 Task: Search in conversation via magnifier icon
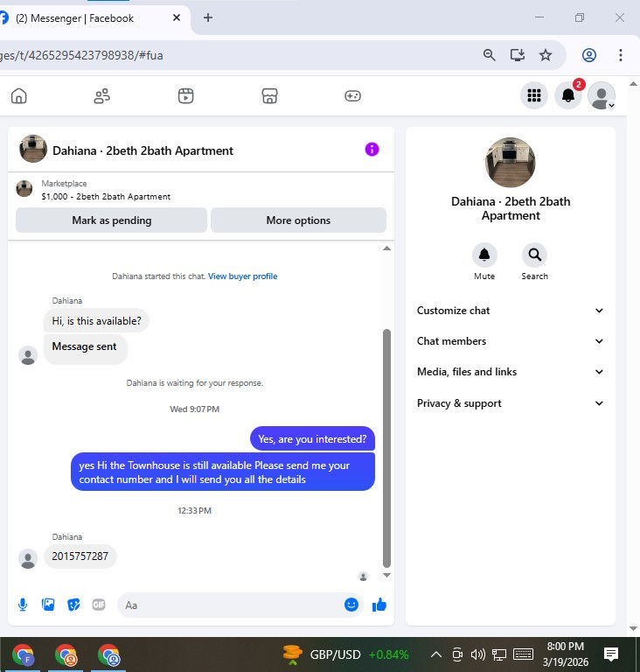[x=534, y=255]
